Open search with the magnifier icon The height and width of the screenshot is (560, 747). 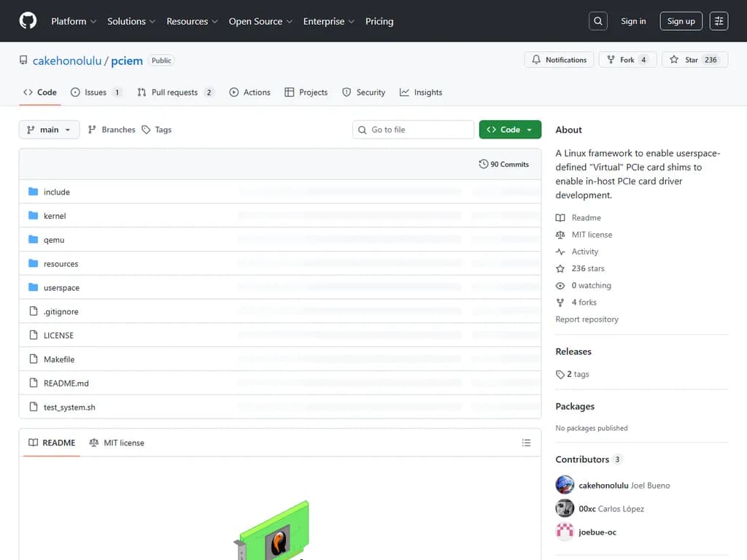[598, 21]
